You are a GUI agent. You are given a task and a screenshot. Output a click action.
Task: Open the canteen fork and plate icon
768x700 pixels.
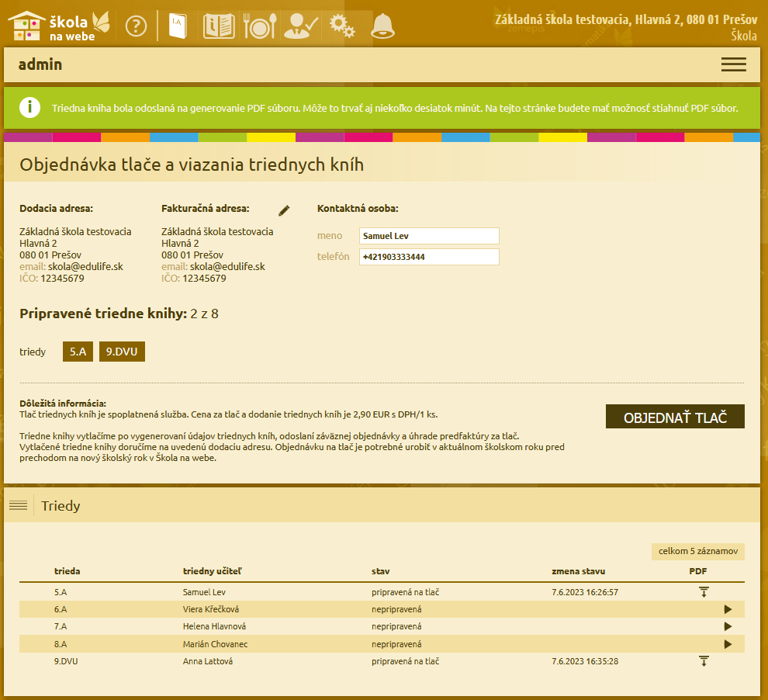coord(260,26)
